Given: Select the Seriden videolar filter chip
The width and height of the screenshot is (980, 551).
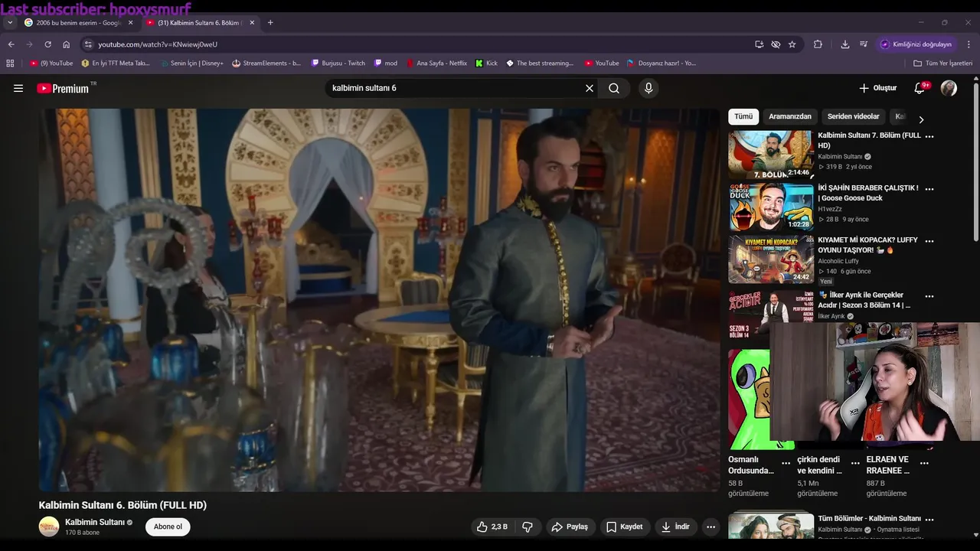Looking at the screenshot, I should pyautogui.click(x=854, y=116).
